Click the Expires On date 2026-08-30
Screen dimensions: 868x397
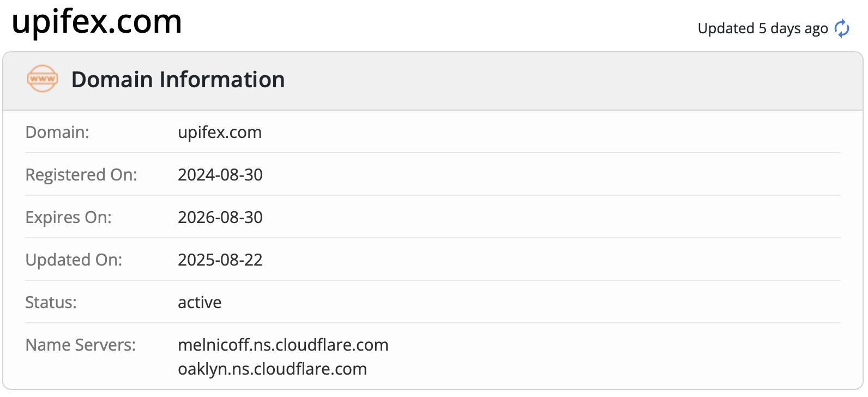pos(220,217)
